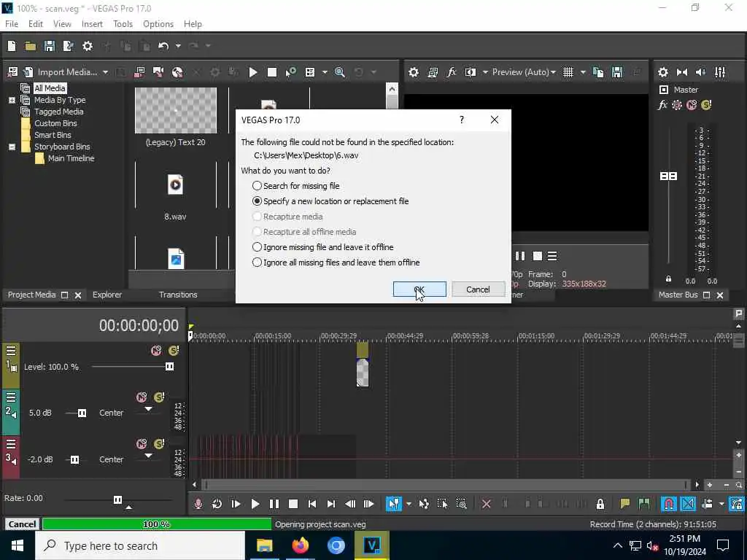Open normal edit tool dropdown arrow
The image size is (747, 560).
(409, 504)
